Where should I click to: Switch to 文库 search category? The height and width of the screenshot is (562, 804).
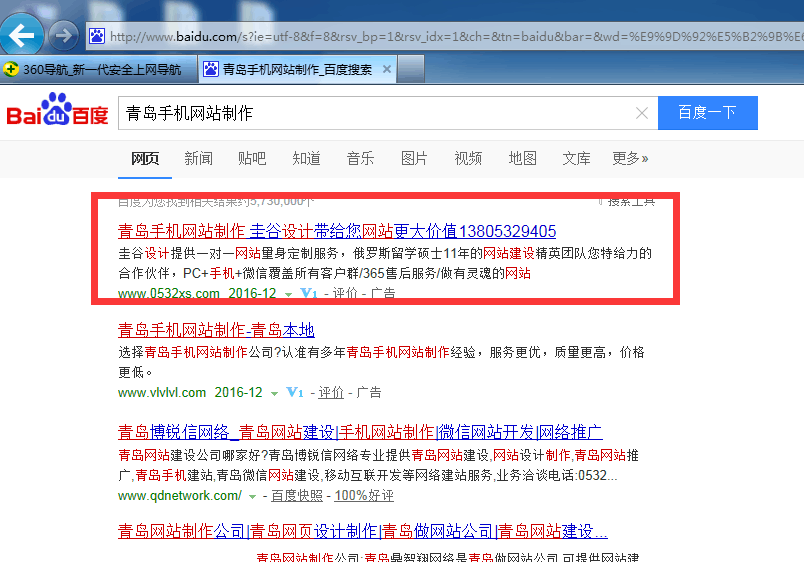tap(576, 158)
